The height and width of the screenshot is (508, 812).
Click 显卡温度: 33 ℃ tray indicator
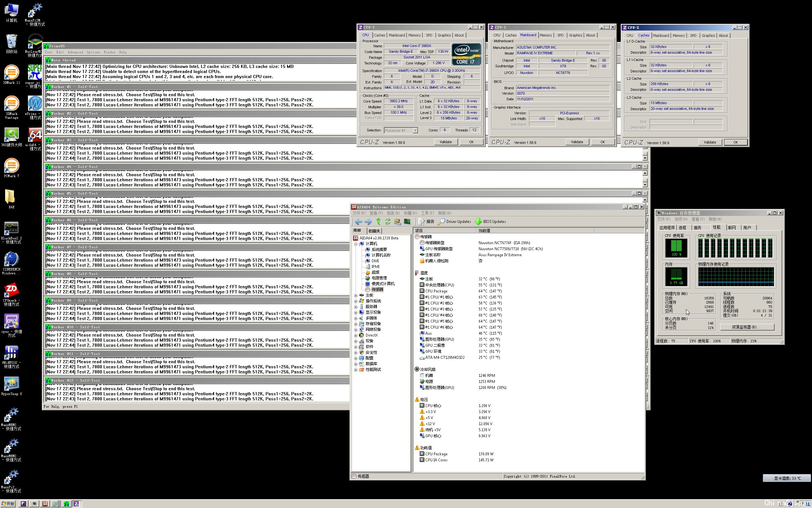pos(787,478)
